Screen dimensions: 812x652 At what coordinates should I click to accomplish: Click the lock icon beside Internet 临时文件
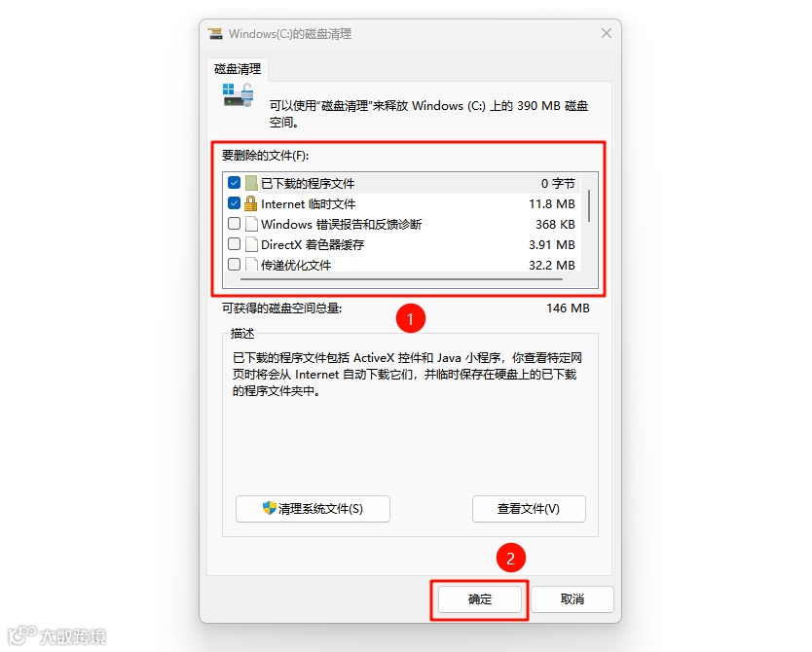pyautogui.click(x=250, y=203)
